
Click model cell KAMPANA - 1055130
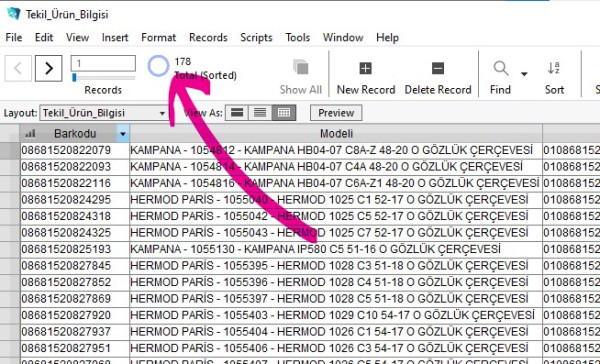(x=336, y=249)
